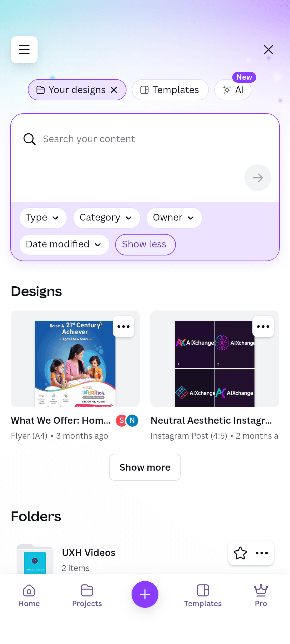This screenshot has width=290, height=644.
Task: Open the Pro crown tab
Action: 261,596
